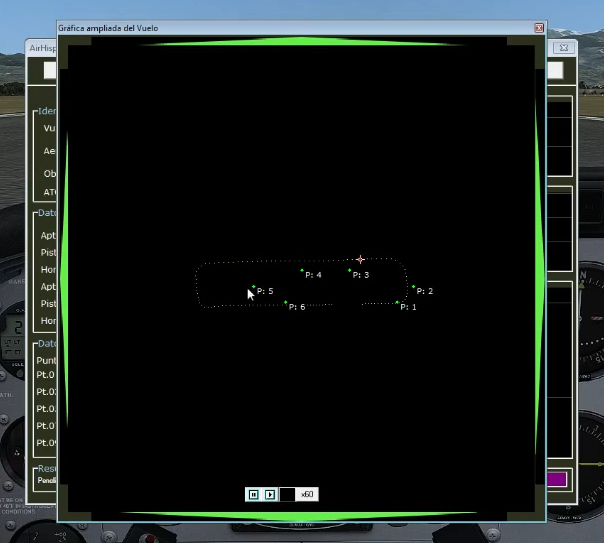604x543 pixels.
Task: Click the green arc at top of graph
Action: pos(300,42)
